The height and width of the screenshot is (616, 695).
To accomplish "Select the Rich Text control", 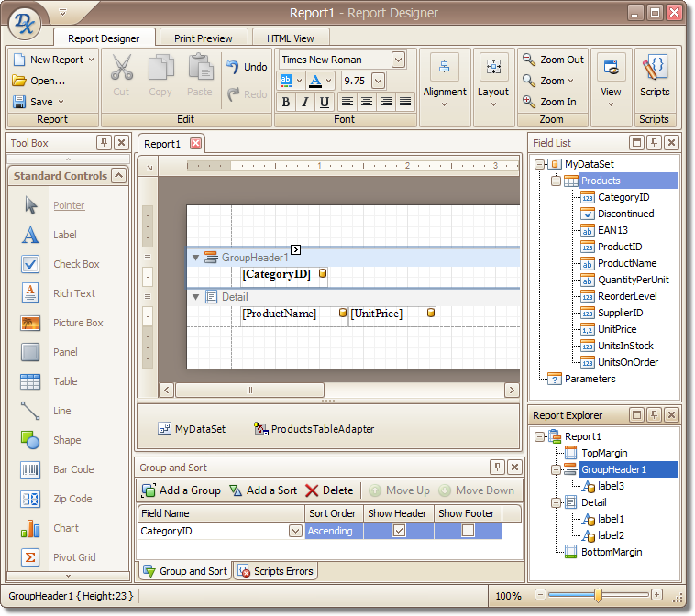I will pos(74,293).
